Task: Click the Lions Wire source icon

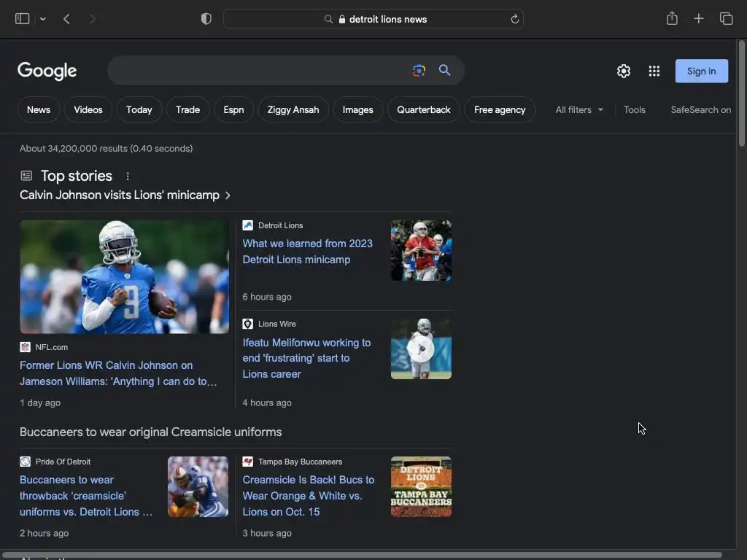Action: tap(248, 324)
